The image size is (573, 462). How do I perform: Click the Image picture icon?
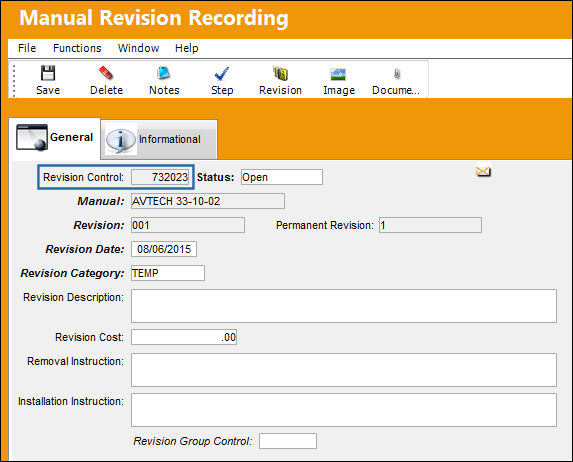click(338, 74)
